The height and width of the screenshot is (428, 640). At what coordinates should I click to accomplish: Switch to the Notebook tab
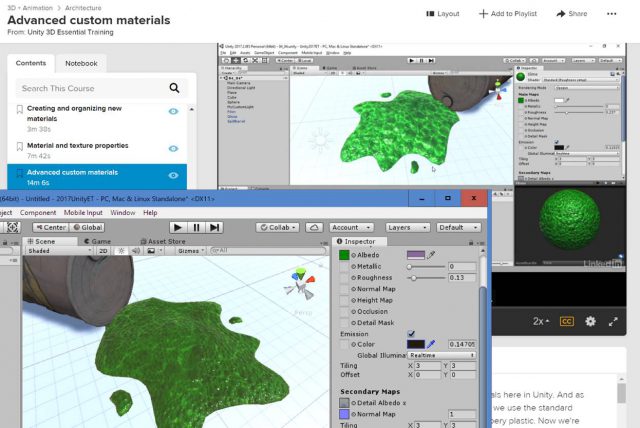coord(81,64)
